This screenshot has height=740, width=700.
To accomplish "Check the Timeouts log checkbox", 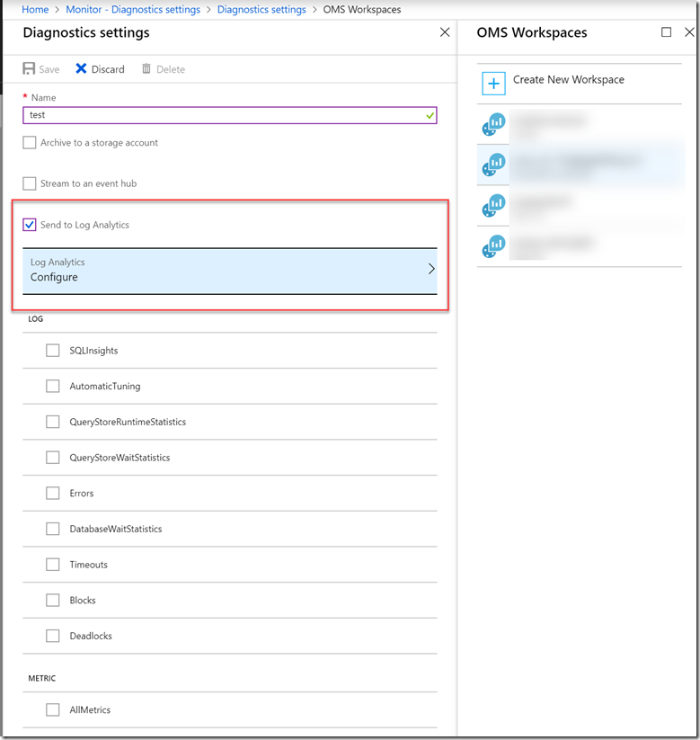I will (x=52, y=565).
